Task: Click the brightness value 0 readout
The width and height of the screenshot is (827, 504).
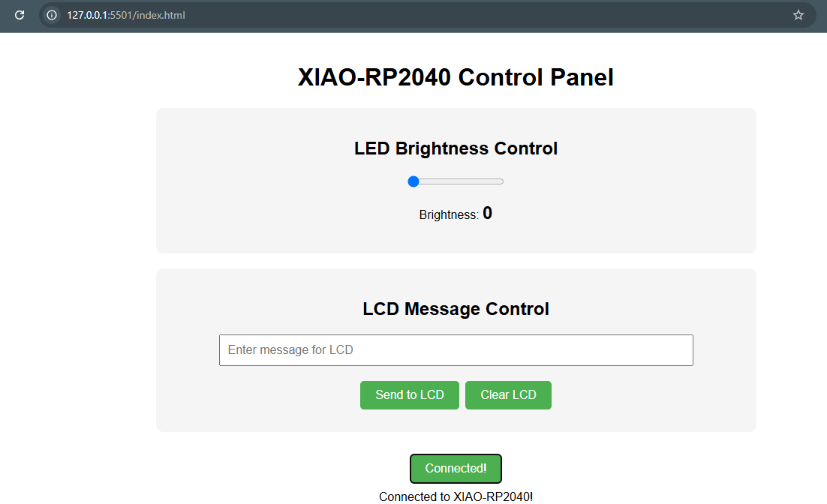Action: (x=487, y=213)
